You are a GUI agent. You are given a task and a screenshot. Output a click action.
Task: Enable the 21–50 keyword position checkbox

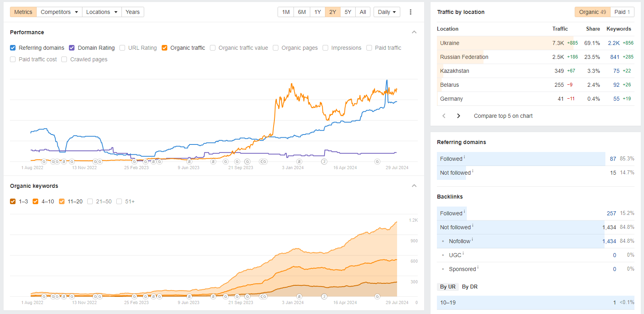tap(90, 201)
